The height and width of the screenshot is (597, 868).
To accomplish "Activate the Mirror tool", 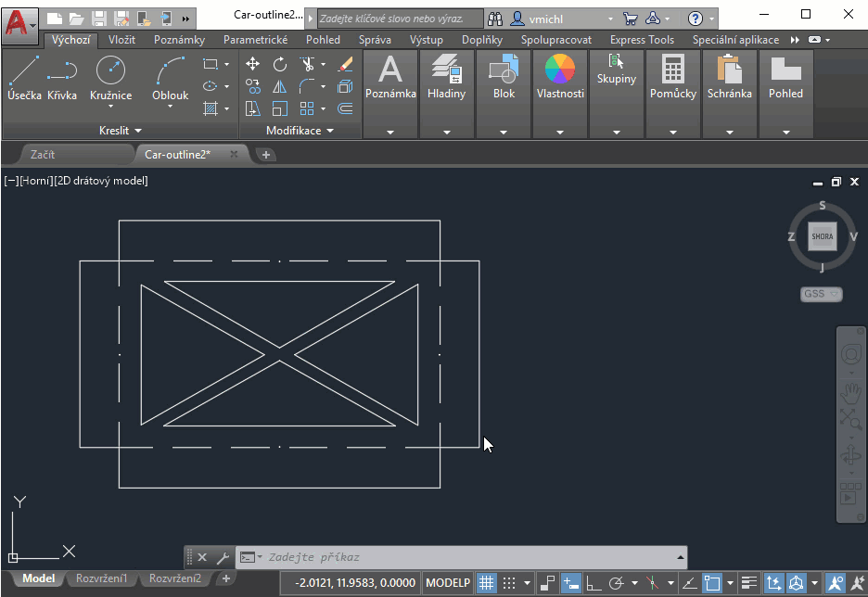I will click(279, 86).
